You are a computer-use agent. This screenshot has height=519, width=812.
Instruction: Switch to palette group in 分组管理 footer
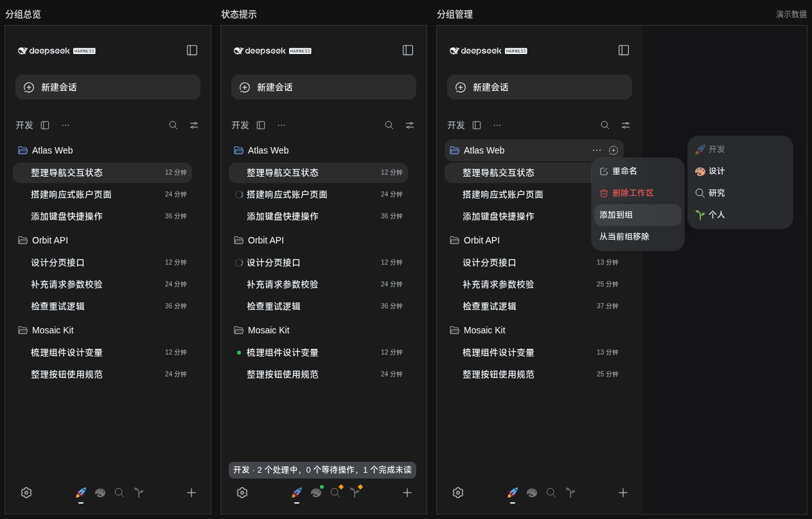(532, 493)
